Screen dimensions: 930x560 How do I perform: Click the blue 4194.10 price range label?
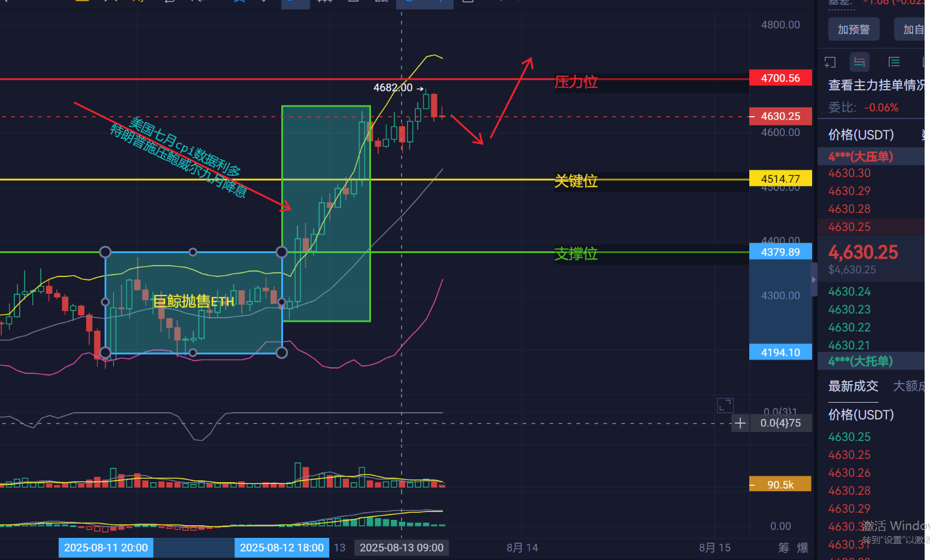coord(780,352)
